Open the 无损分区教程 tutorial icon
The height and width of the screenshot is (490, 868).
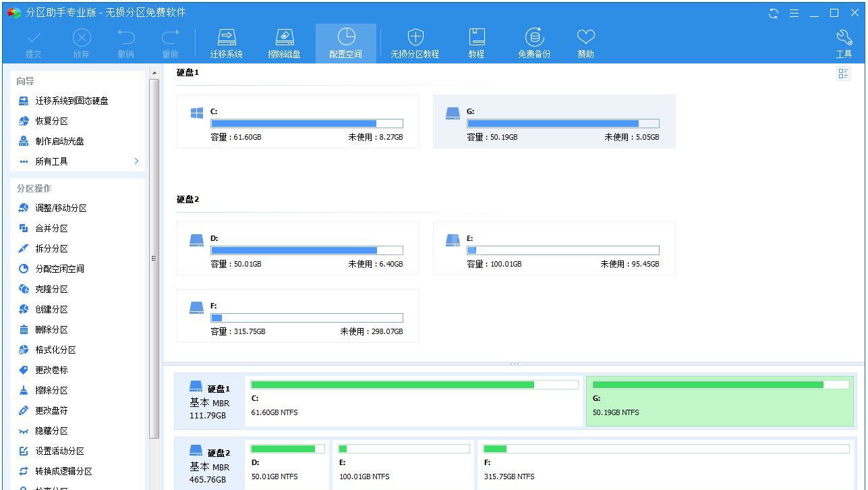coord(415,44)
